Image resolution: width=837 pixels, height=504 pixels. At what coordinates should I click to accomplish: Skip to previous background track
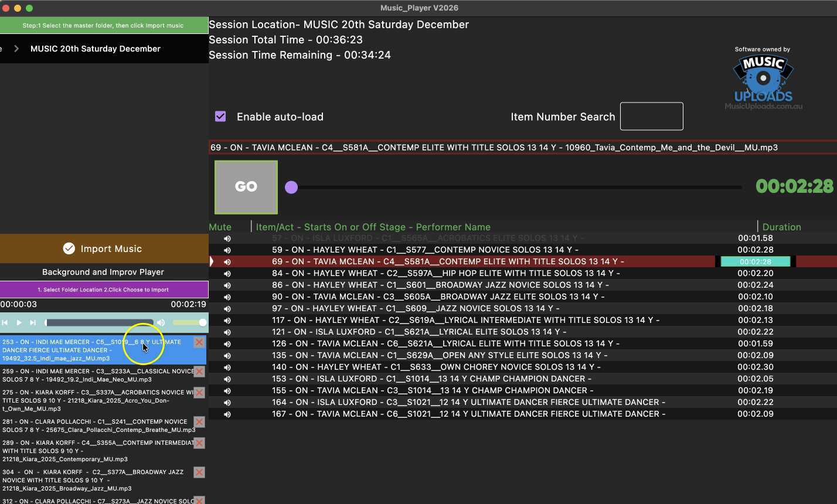click(x=5, y=322)
